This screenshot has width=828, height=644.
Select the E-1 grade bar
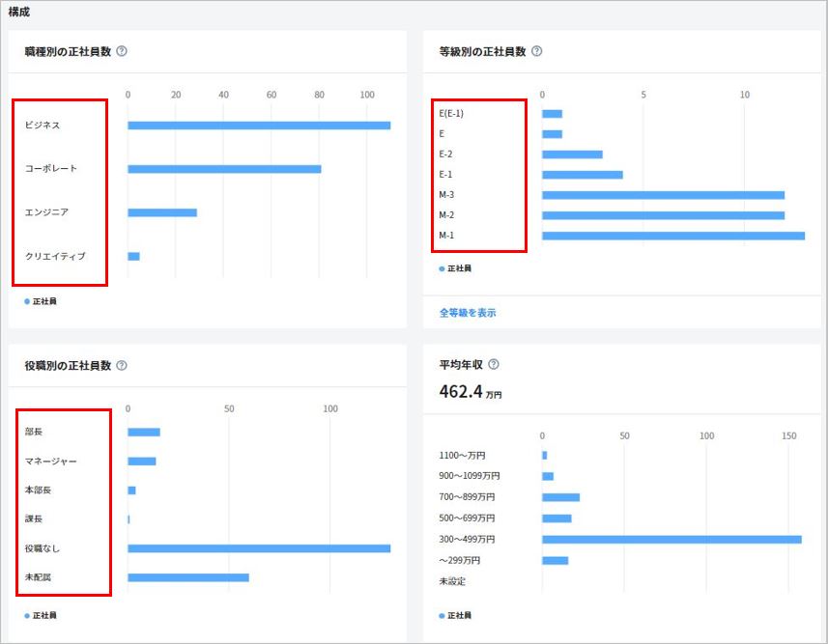coord(582,175)
